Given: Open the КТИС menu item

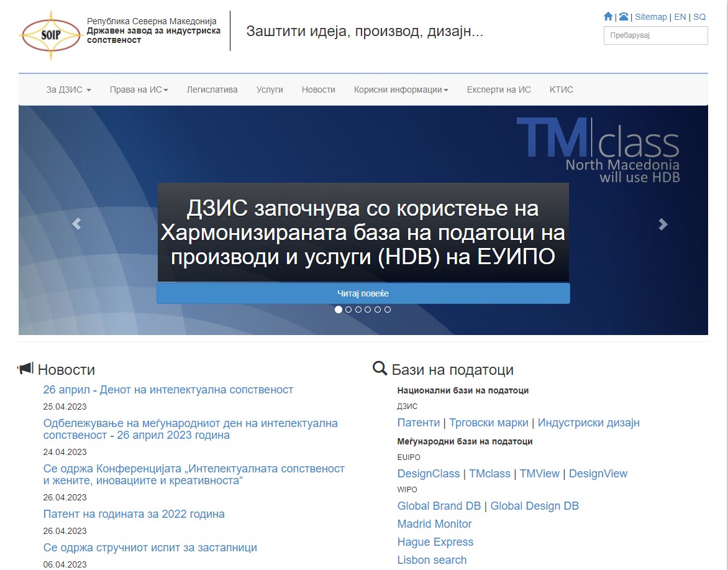Looking at the screenshot, I should click(562, 90).
